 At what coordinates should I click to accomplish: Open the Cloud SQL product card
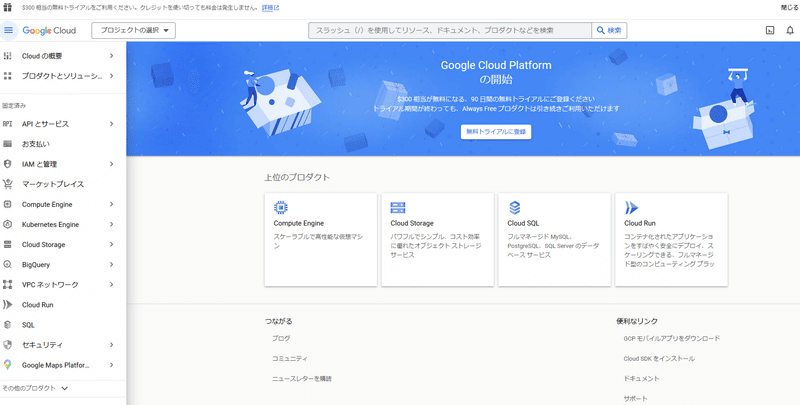click(555, 239)
